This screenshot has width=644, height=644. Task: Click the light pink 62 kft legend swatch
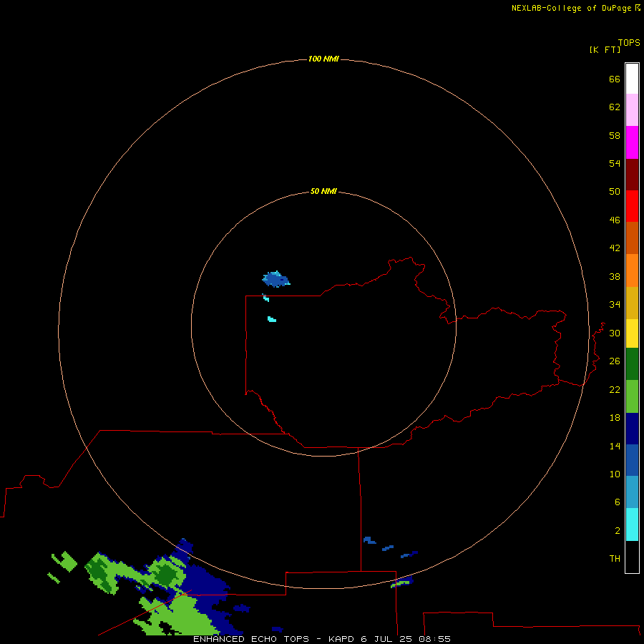632,110
